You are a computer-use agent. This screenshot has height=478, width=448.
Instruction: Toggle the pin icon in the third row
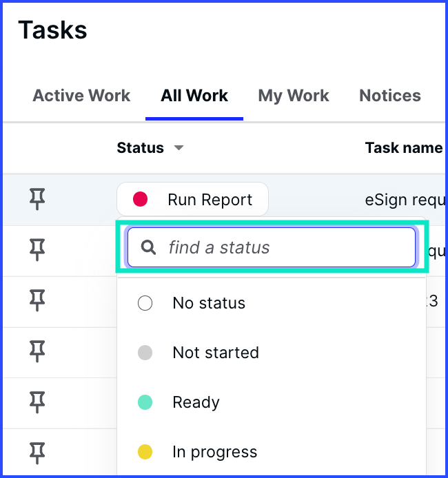click(37, 300)
